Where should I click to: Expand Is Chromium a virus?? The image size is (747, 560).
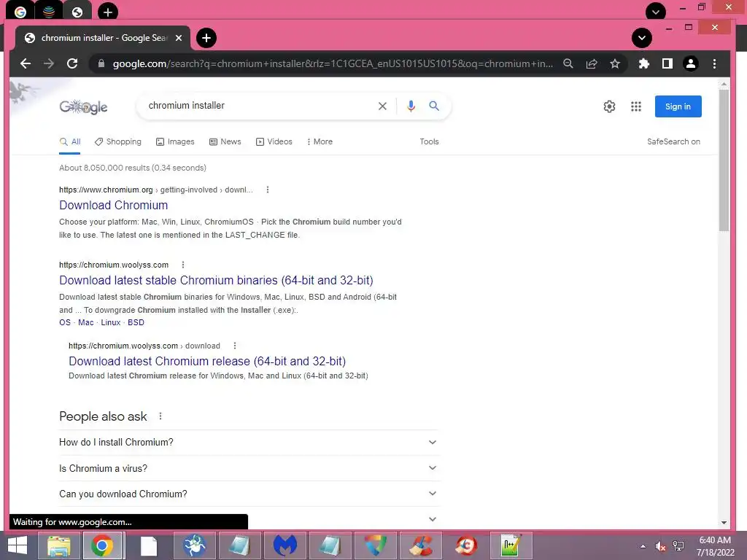pyautogui.click(x=249, y=468)
